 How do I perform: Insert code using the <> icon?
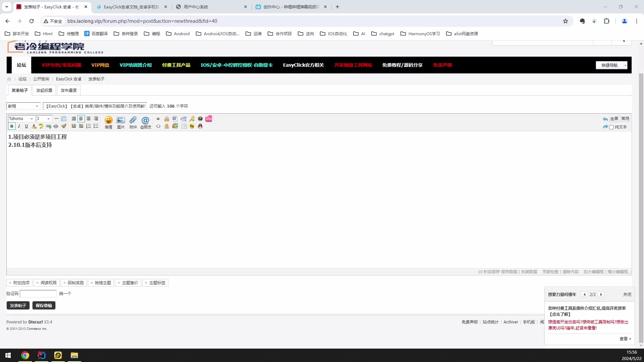tap(158, 126)
